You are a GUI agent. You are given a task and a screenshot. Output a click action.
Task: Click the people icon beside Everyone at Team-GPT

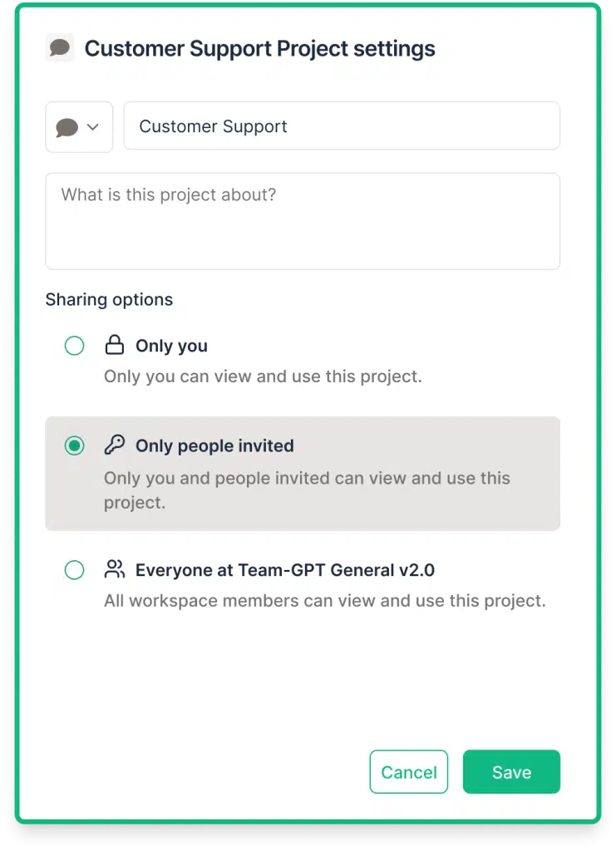pyautogui.click(x=115, y=569)
